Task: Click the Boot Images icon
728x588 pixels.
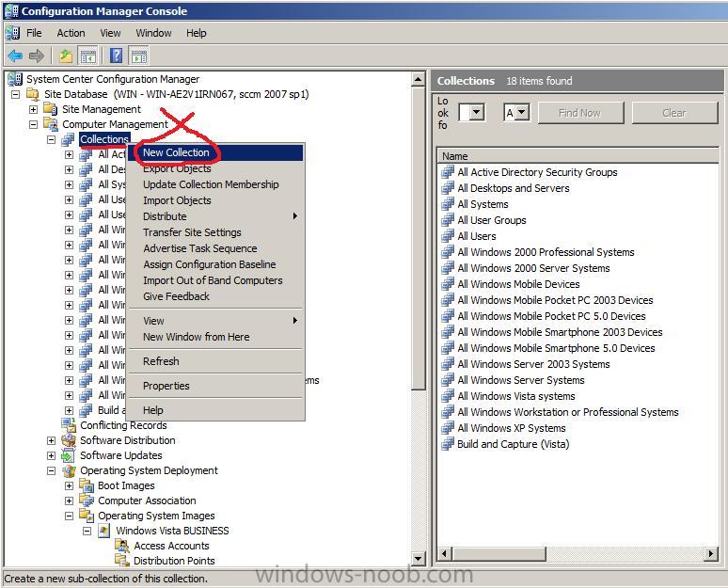Action: point(87,485)
